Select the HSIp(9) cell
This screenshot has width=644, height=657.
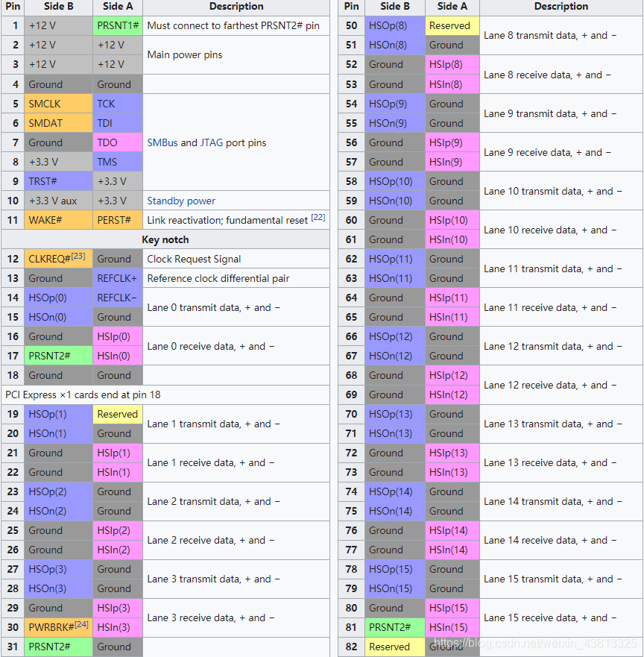pos(452,142)
